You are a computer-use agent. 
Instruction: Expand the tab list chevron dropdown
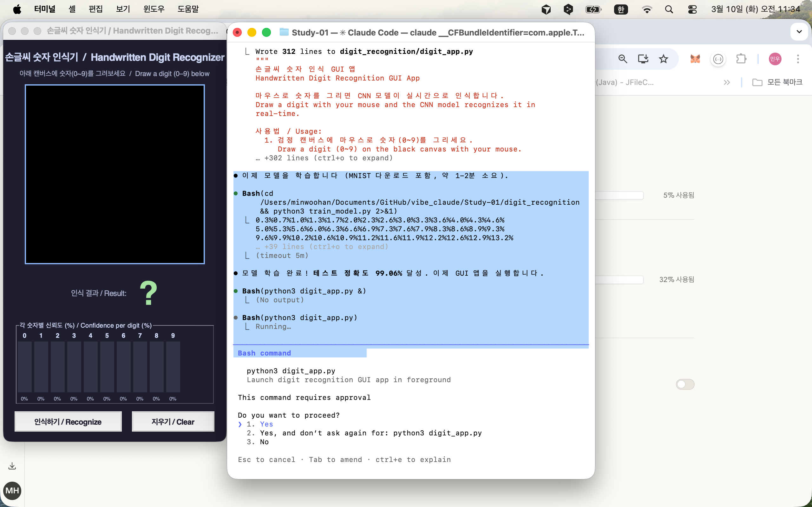pyautogui.click(x=799, y=31)
